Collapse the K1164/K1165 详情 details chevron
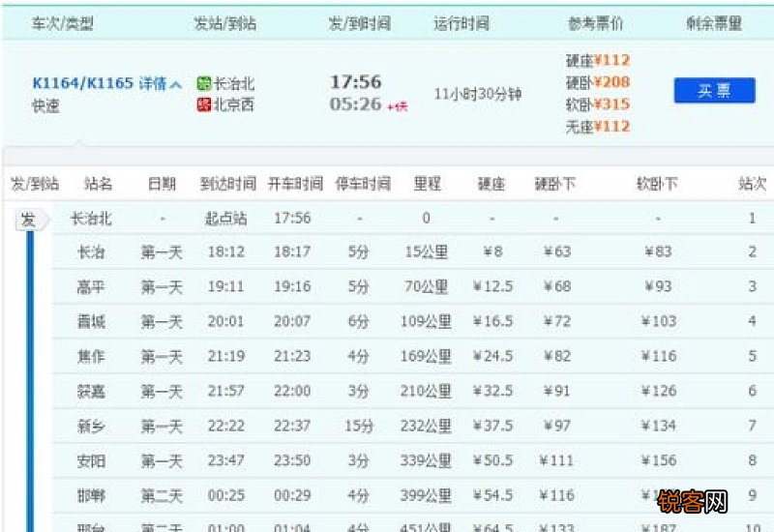This screenshot has width=774, height=532. (175, 85)
